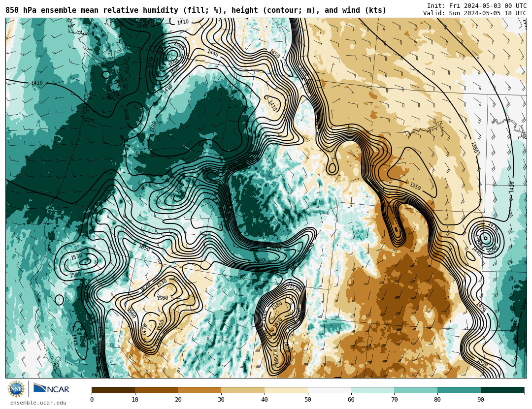Click the 30-40% tan colorbar segment
532x409 pixels.
pos(243,390)
